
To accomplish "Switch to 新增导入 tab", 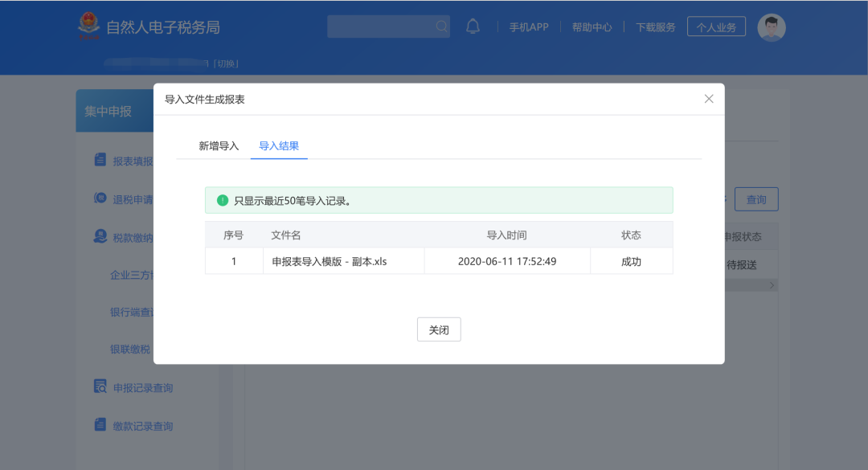I will [219, 146].
